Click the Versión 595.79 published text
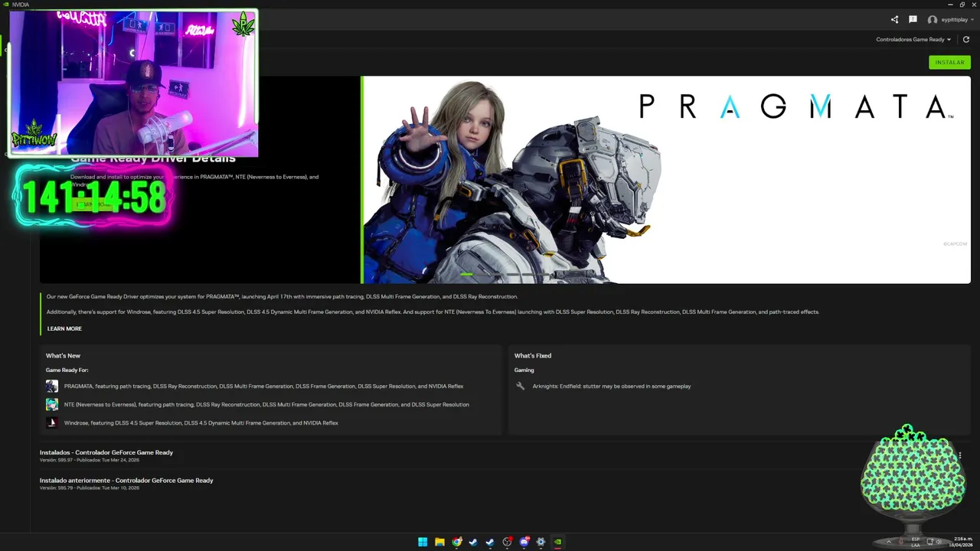 90,488
